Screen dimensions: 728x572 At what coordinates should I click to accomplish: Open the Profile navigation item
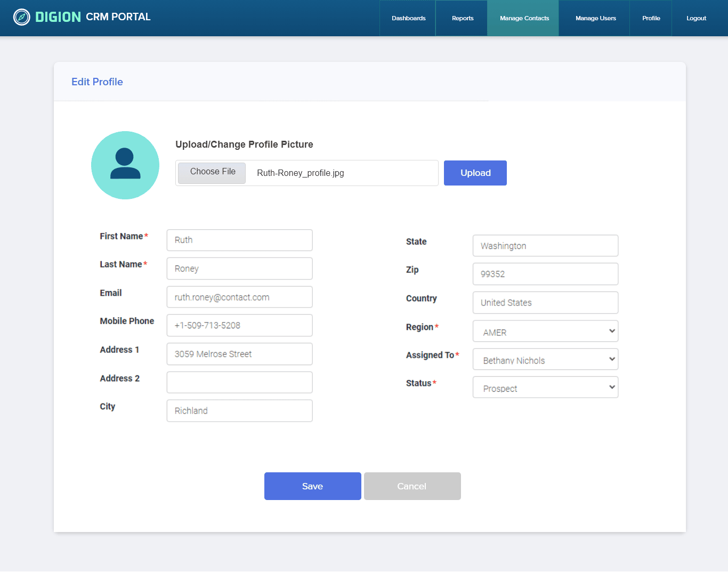click(x=651, y=18)
